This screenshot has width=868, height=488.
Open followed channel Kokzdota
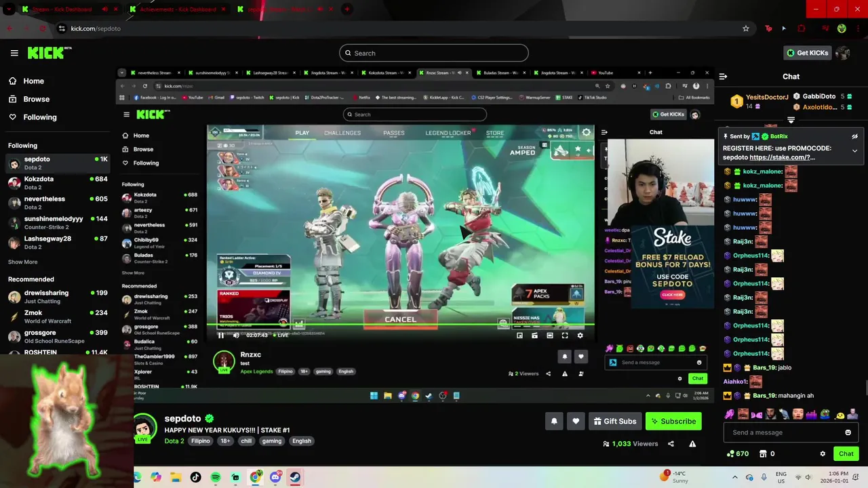(58, 182)
